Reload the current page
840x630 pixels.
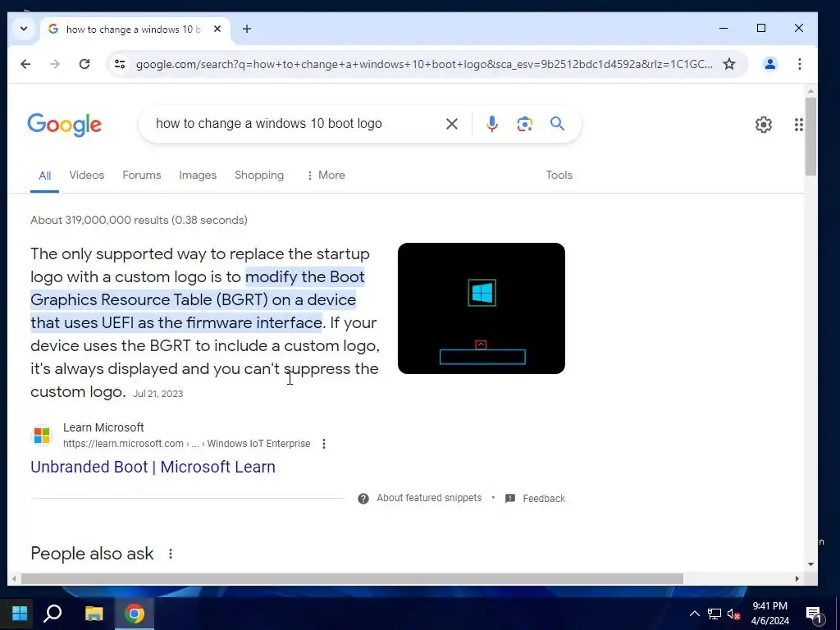[84, 64]
